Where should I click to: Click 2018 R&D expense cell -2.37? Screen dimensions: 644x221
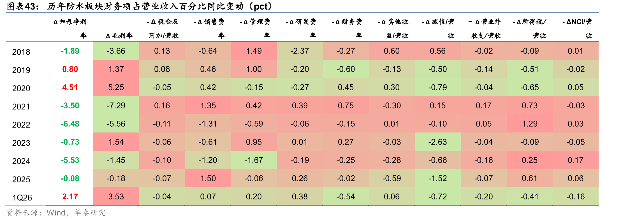[300, 51]
